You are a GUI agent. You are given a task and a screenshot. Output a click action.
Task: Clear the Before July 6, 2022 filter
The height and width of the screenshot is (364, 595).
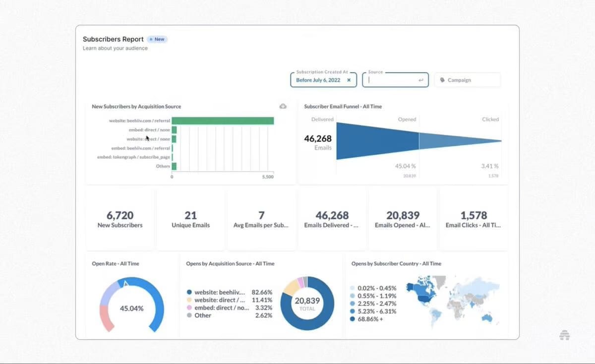pyautogui.click(x=349, y=80)
